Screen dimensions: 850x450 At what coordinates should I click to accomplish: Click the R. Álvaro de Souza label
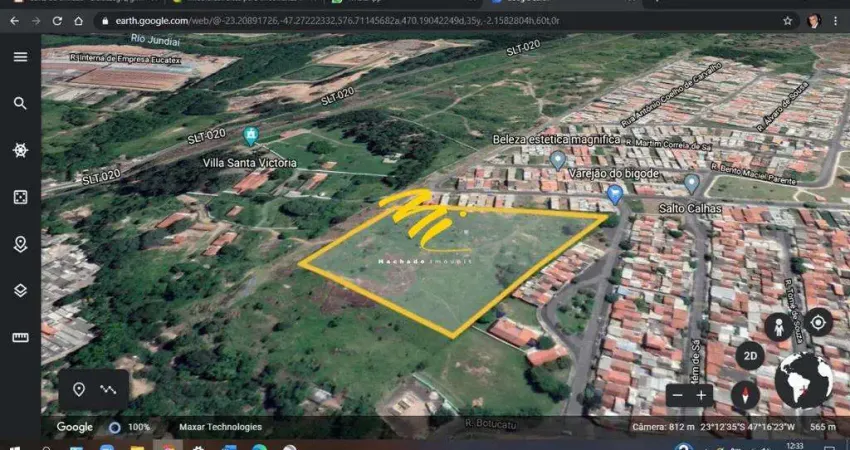tap(782, 107)
